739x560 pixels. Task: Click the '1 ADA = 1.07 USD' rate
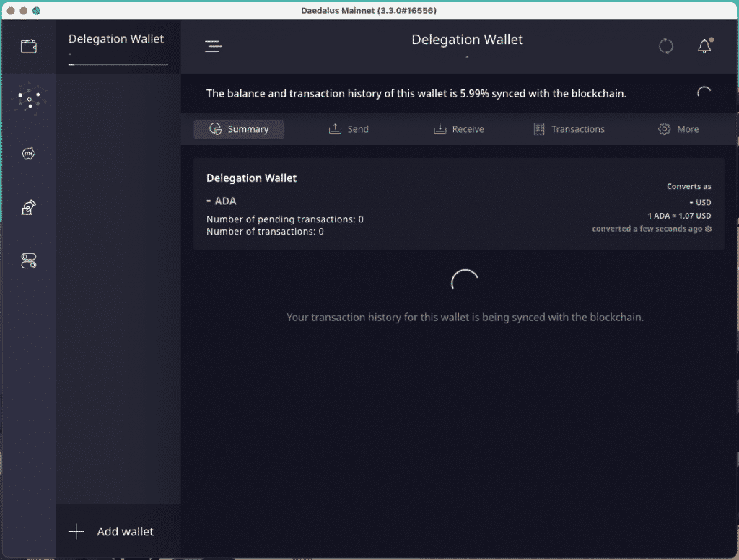pos(679,216)
